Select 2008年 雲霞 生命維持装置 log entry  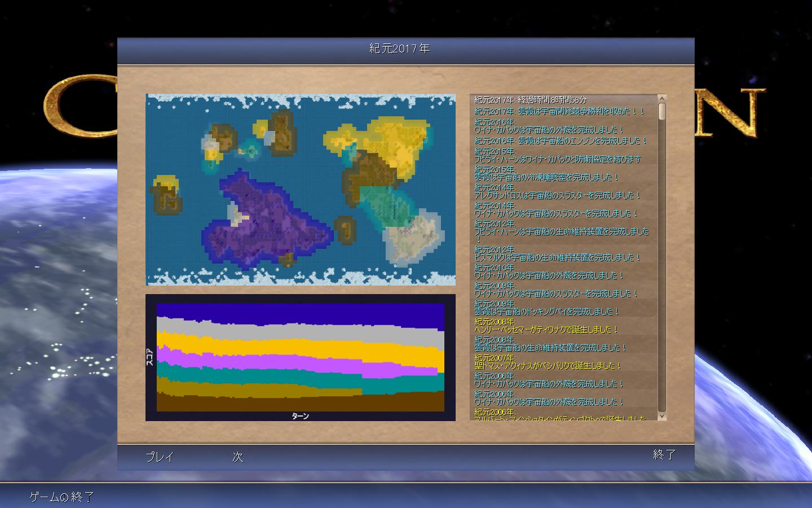coord(564,344)
